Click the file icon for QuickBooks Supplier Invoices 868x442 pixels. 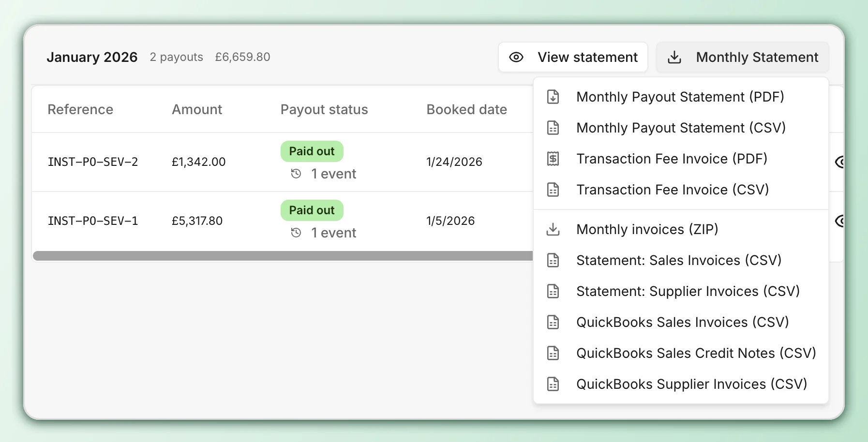click(553, 384)
